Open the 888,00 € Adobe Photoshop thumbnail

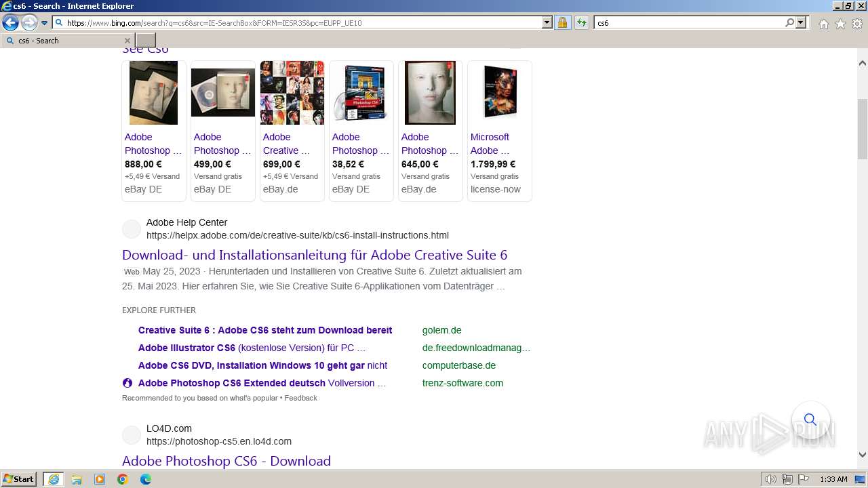point(153,93)
